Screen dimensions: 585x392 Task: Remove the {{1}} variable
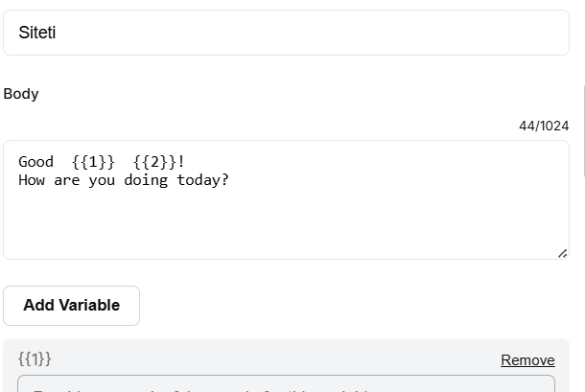tap(527, 360)
